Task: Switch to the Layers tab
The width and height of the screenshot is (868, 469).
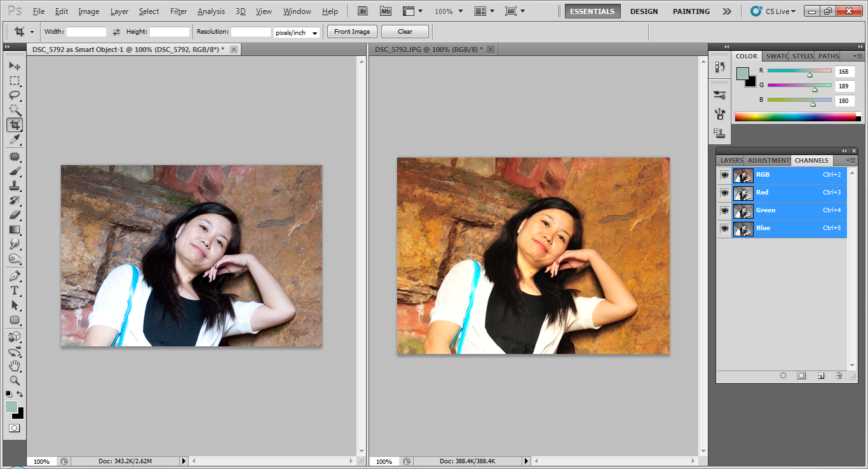Action: tap(731, 160)
